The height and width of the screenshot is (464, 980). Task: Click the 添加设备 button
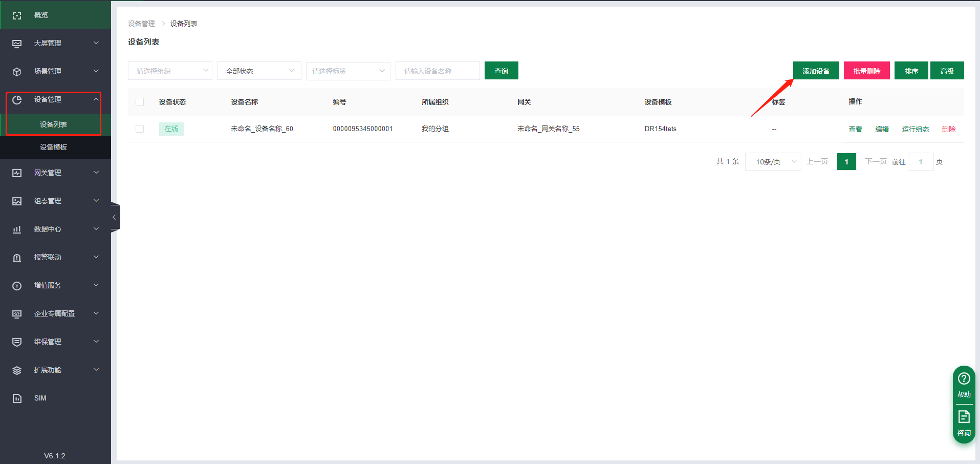(816, 71)
